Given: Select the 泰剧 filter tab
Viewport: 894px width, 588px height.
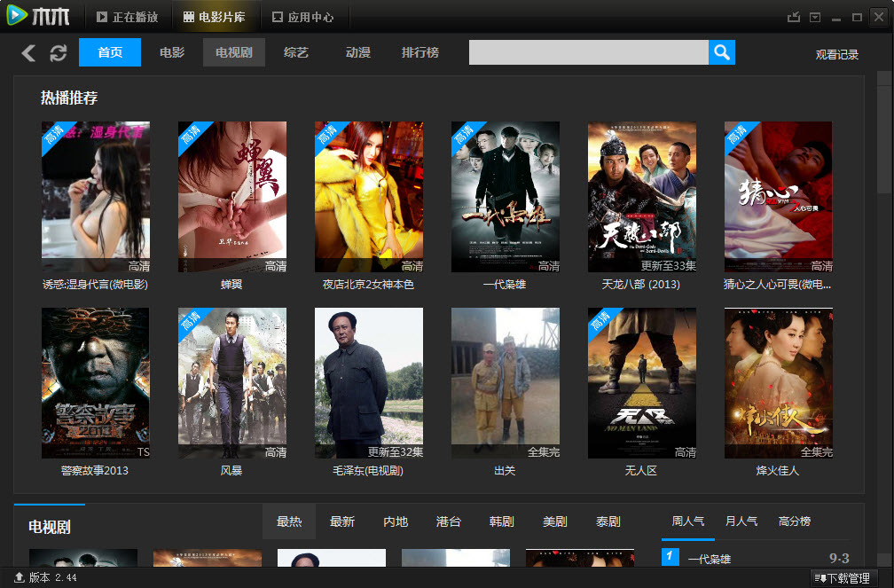Looking at the screenshot, I should (608, 521).
